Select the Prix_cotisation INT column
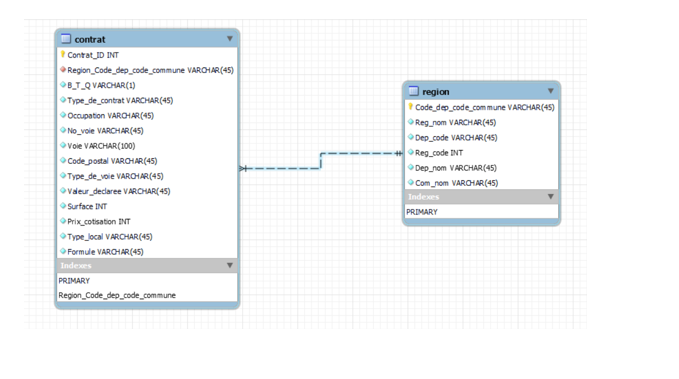679x379 pixels. pyautogui.click(x=99, y=222)
